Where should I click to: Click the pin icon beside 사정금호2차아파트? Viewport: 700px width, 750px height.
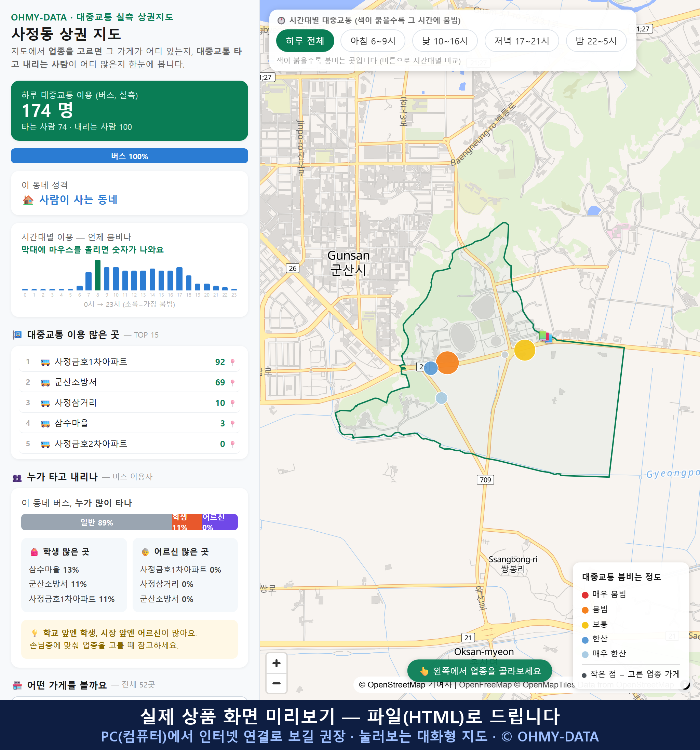tap(232, 444)
